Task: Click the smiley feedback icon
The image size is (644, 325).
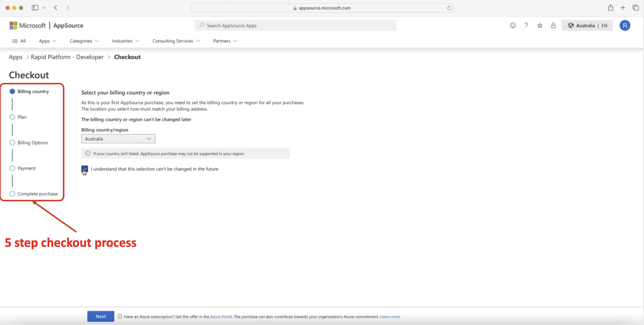Action: click(513, 25)
